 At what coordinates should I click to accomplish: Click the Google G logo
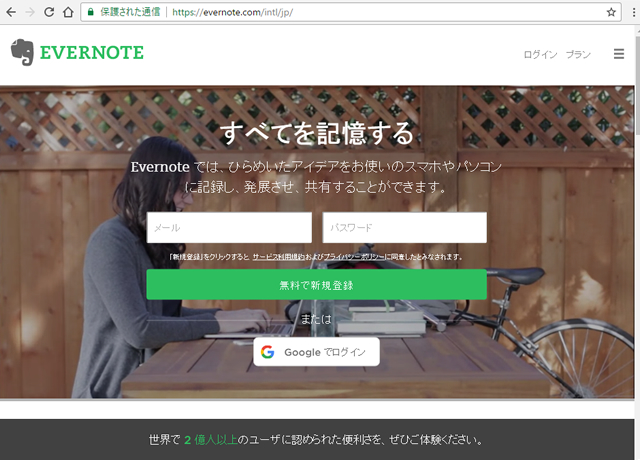click(267, 352)
